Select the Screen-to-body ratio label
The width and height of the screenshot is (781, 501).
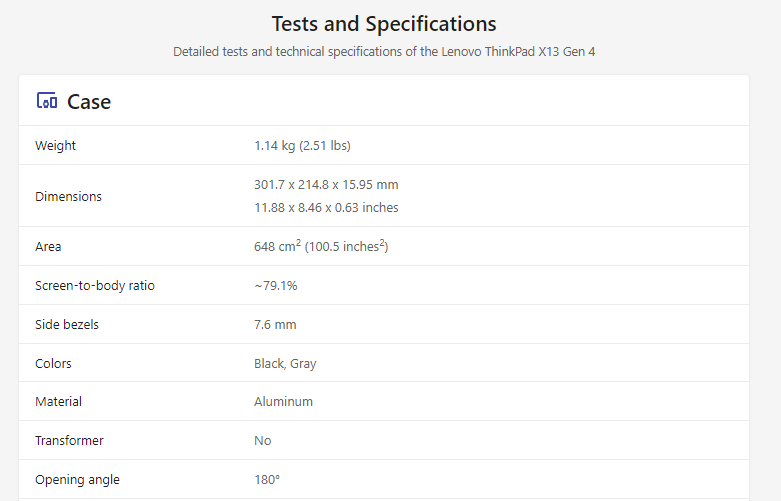click(95, 286)
